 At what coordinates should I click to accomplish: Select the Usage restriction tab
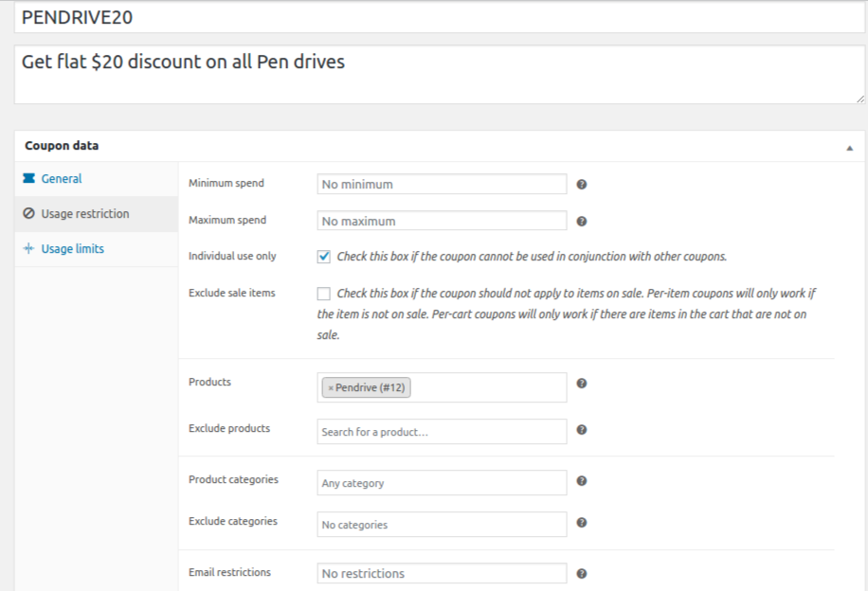[84, 214]
